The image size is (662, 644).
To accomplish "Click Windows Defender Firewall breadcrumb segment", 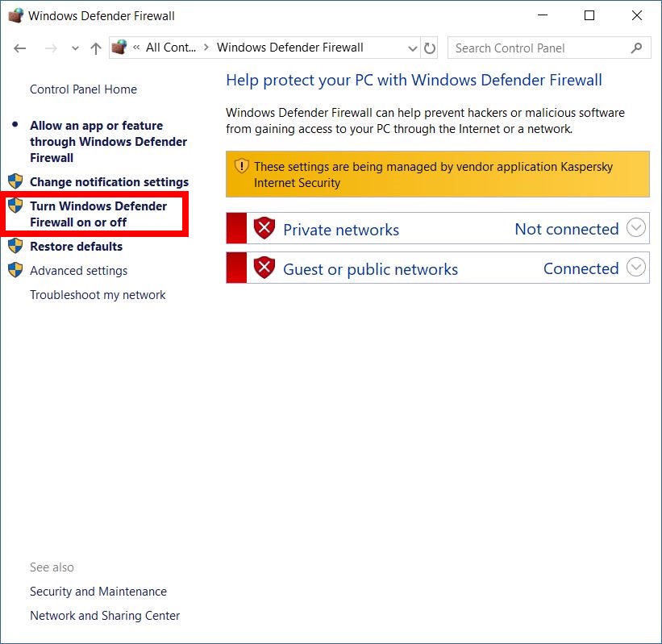I will coord(290,48).
